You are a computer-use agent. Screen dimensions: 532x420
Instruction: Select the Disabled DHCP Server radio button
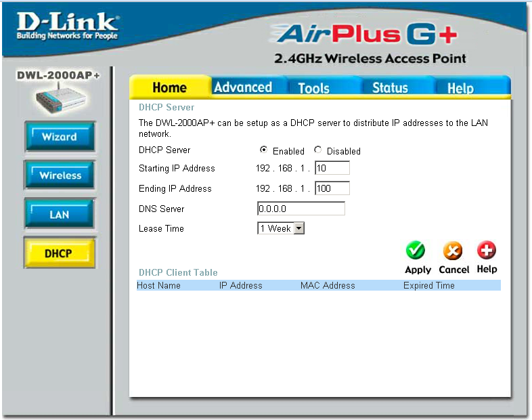tap(317, 150)
